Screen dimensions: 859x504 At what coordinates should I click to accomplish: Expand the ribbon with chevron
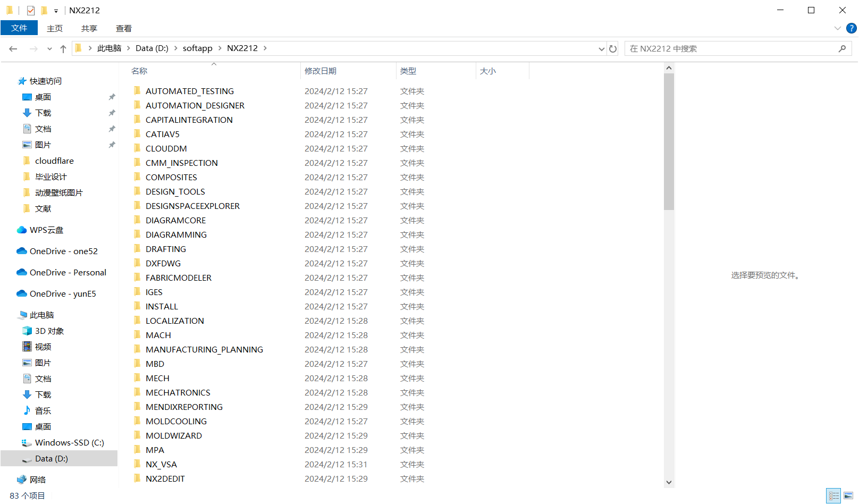pyautogui.click(x=837, y=28)
